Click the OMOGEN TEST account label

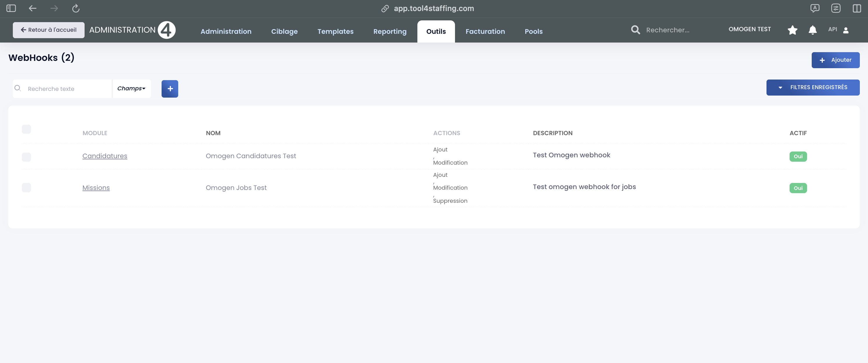click(x=749, y=29)
